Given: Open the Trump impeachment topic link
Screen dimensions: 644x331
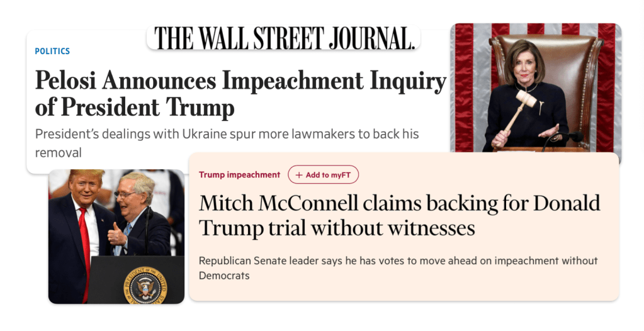Looking at the screenshot, I should (x=239, y=175).
